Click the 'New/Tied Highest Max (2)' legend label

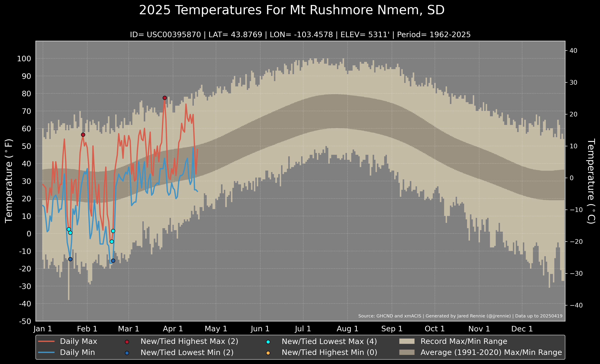(189, 341)
